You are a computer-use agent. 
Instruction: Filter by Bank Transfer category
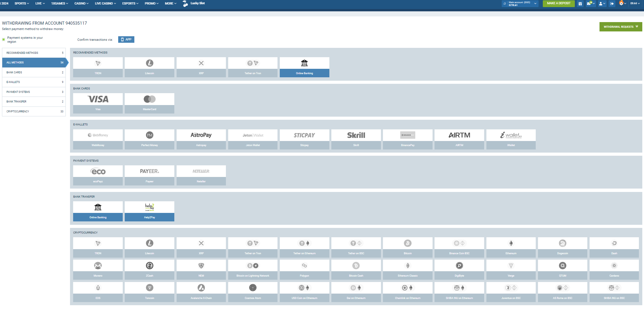[34, 102]
